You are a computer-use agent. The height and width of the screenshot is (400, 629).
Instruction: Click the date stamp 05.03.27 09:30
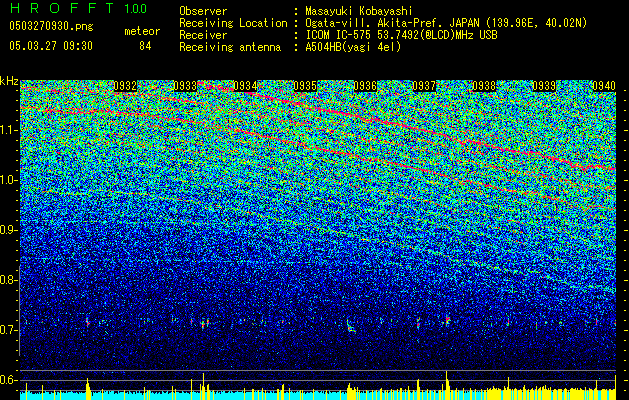coord(51,46)
